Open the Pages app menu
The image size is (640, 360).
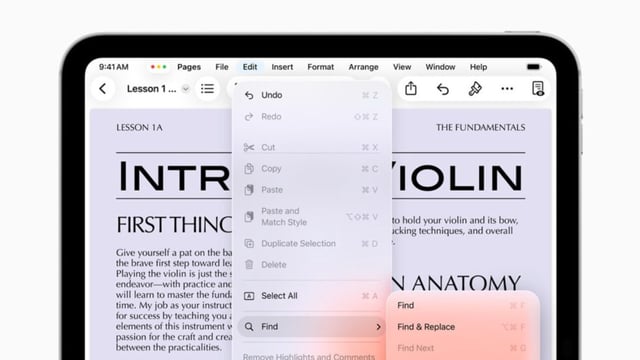coord(189,67)
